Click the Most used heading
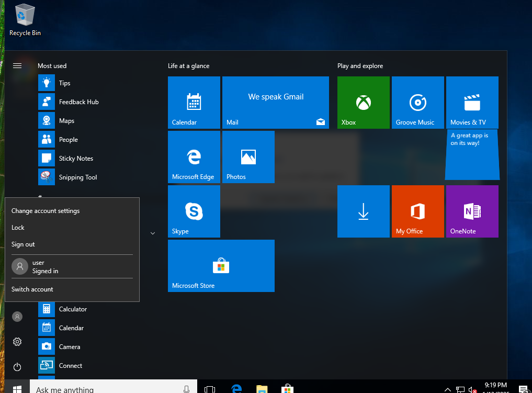 (x=52, y=66)
